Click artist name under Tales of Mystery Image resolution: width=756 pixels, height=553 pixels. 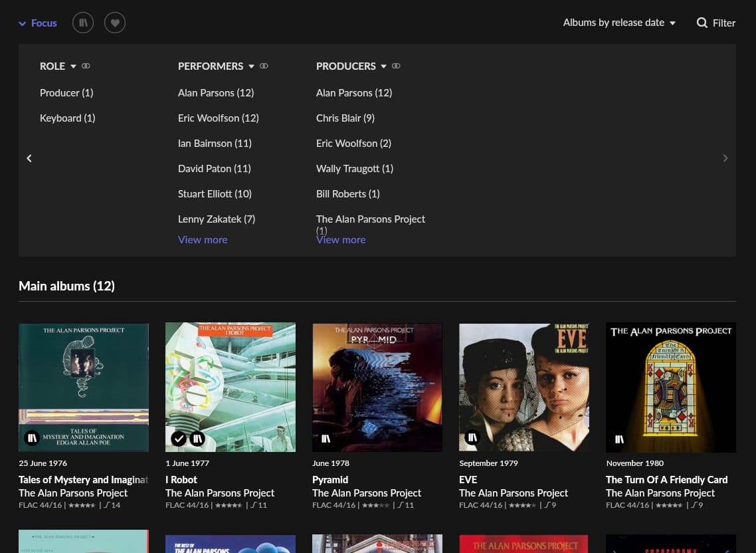coord(73,493)
